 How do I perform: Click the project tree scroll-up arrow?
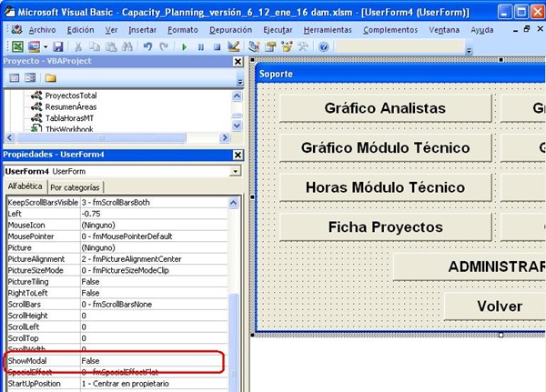[x=237, y=95]
